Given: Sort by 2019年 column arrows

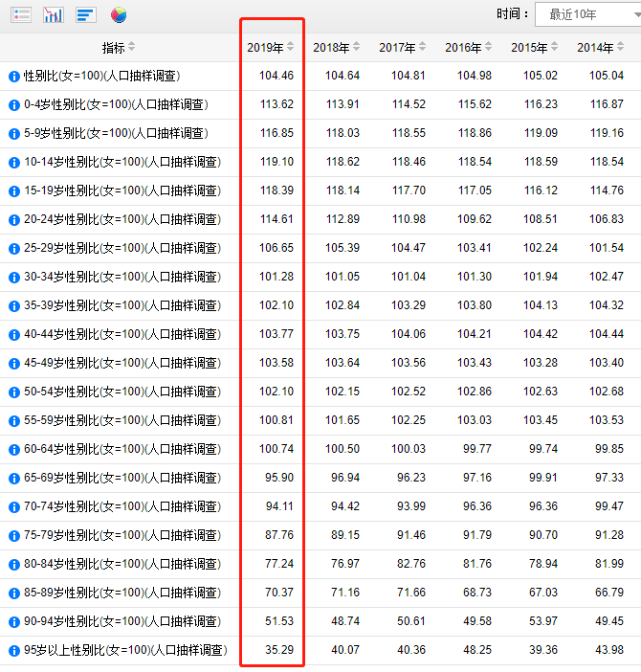Looking at the screenshot, I should pyautogui.click(x=290, y=46).
